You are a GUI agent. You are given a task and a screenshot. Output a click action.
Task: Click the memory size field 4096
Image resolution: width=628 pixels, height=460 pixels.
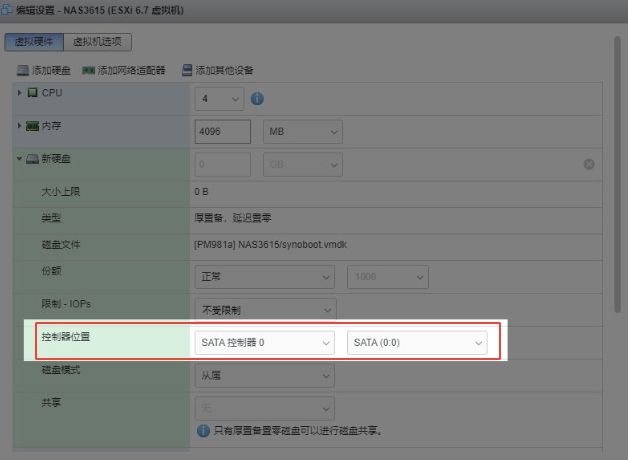(x=223, y=132)
